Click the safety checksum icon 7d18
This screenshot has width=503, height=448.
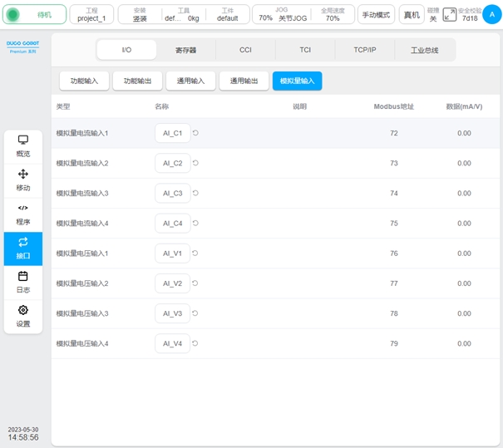tap(450, 14)
